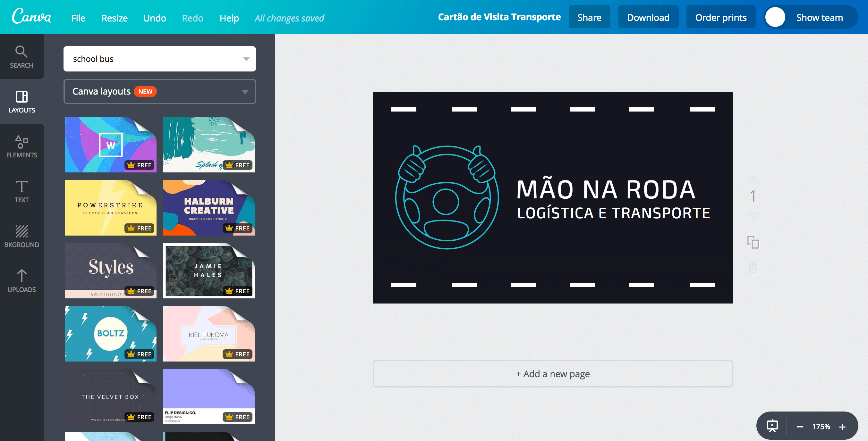Select LOGÍSTICA E TRANSPORTE subtitle text

coord(614,213)
